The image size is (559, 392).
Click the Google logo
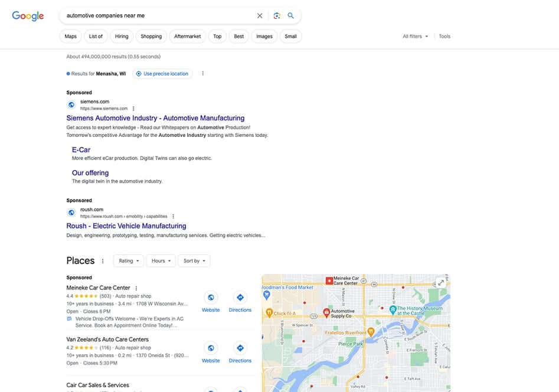28,16
